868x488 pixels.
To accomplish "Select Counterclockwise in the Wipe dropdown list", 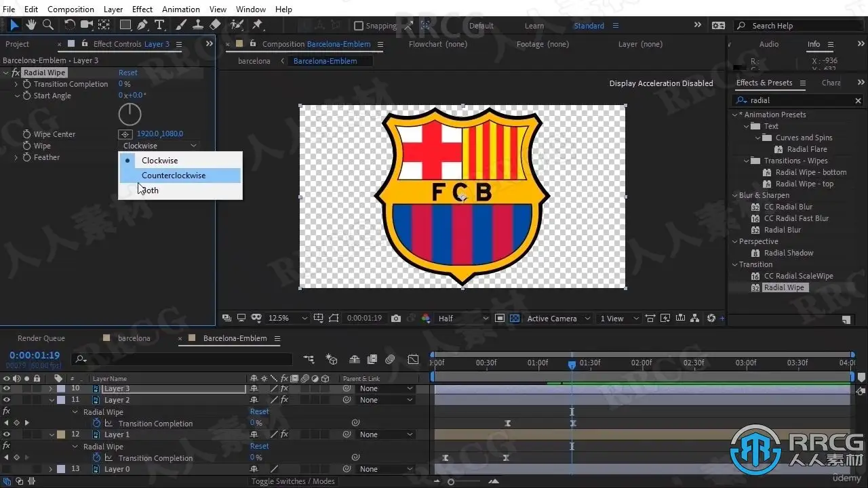I will pyautogui.click(x=180, y=176).
